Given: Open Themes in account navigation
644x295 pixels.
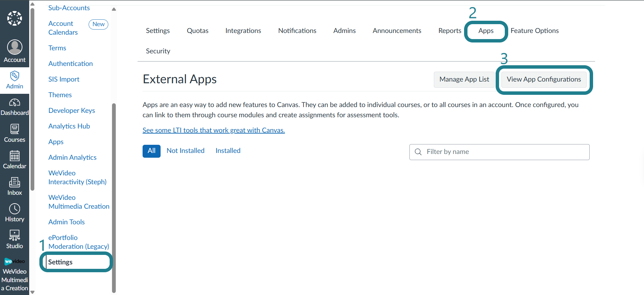Looking at the screenshot, I should pyautogui.click(x=60, y=95).
